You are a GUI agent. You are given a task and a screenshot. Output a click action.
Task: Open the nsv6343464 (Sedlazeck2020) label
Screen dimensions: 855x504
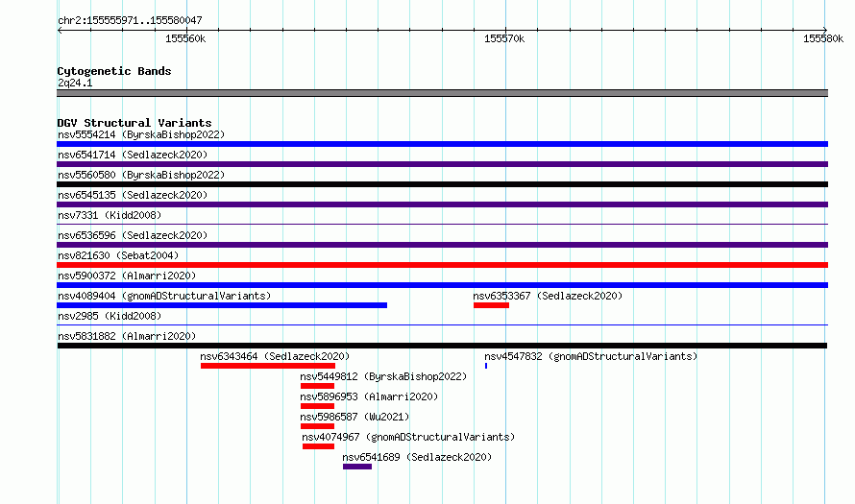(x=275, y=356)
